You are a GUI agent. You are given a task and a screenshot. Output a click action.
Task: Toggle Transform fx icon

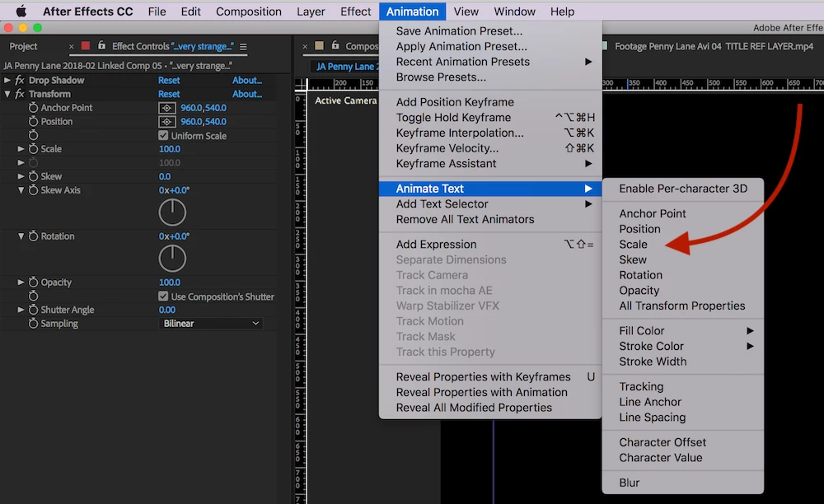click(20, 94)
